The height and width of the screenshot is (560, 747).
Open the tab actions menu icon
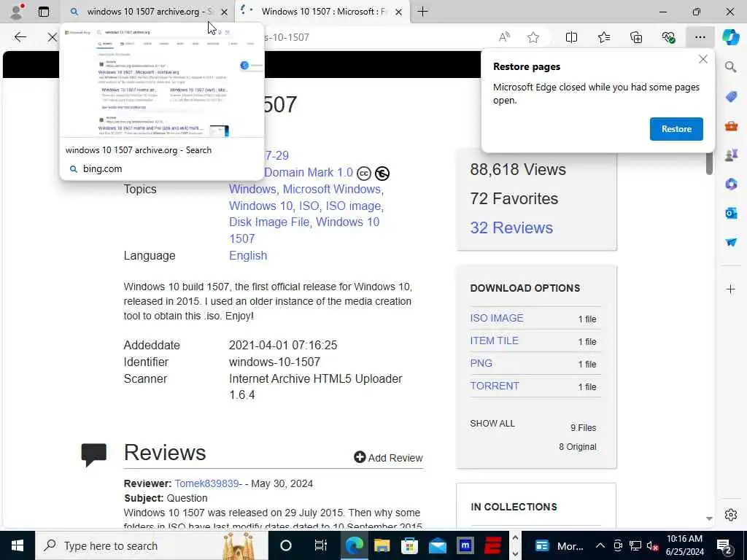(x=43, y=12)
